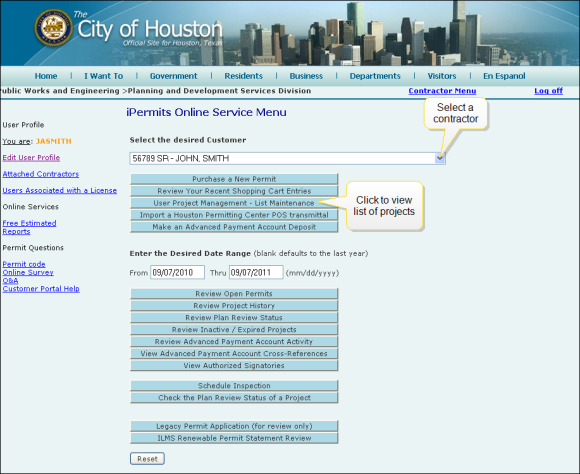Open the Attached Contractors link
This screenshot has width=580, height=474.
[41, 174]
